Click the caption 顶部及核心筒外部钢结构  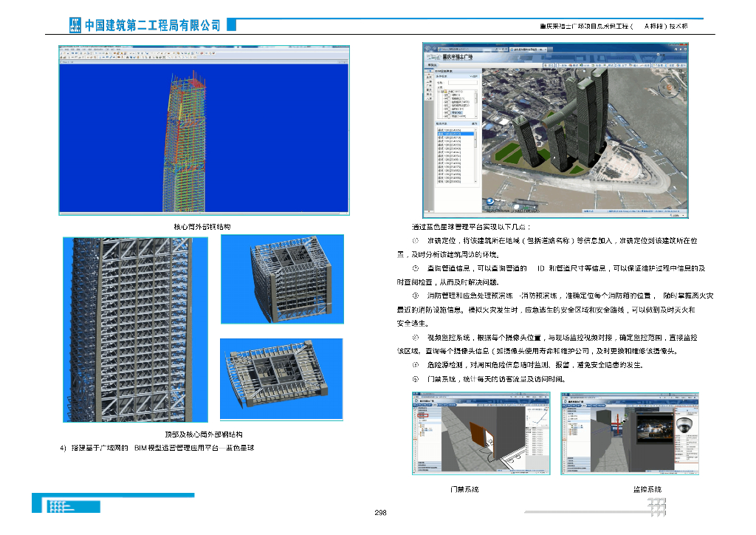click(204, 435)
